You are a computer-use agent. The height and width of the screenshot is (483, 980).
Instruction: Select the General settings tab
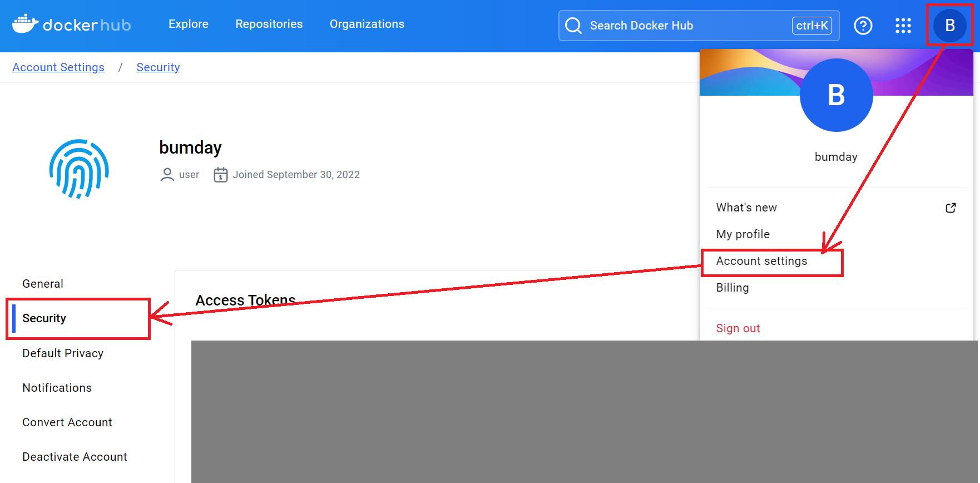point(43,284)
